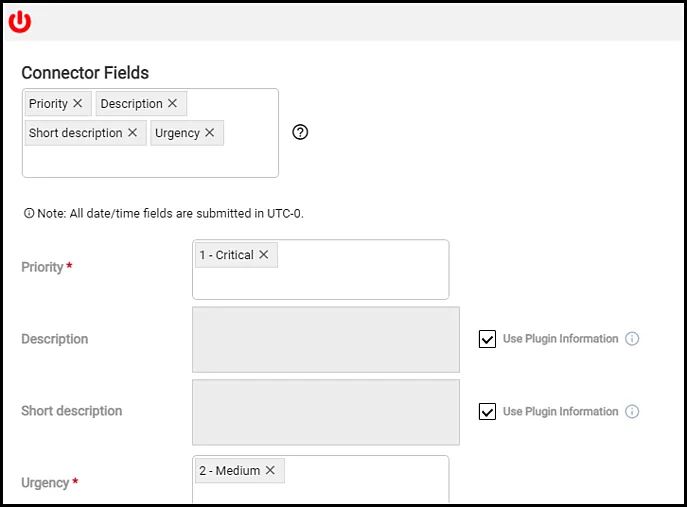The width and height of the screenshot is (687, 507).
Task: Uncheck Use Plugin Information for Short description
Action: [x=487, y=411]
